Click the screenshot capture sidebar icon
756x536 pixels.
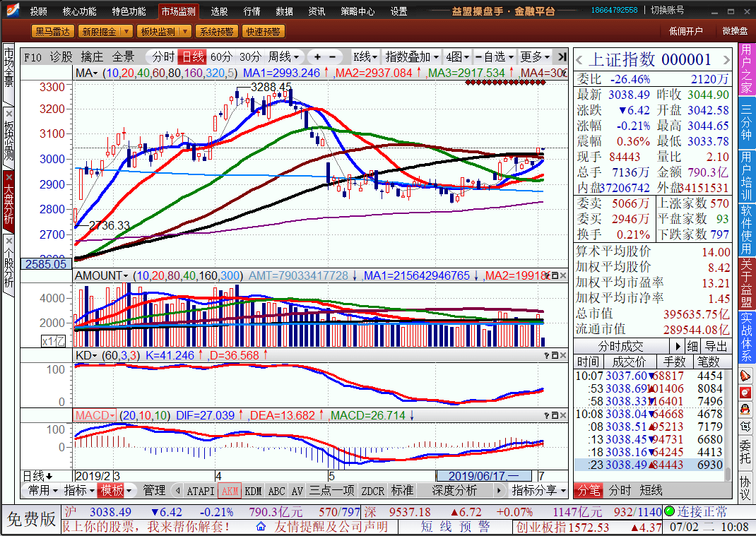(x=745, y=427)
